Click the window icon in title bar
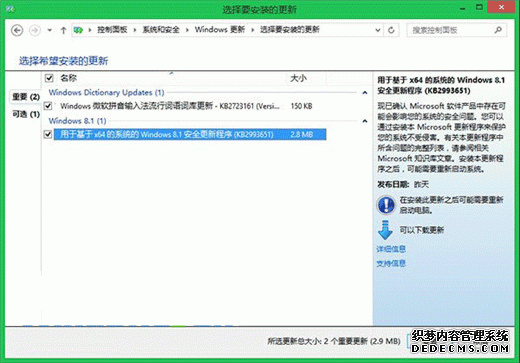520x363 pixels. coord(11,9)
